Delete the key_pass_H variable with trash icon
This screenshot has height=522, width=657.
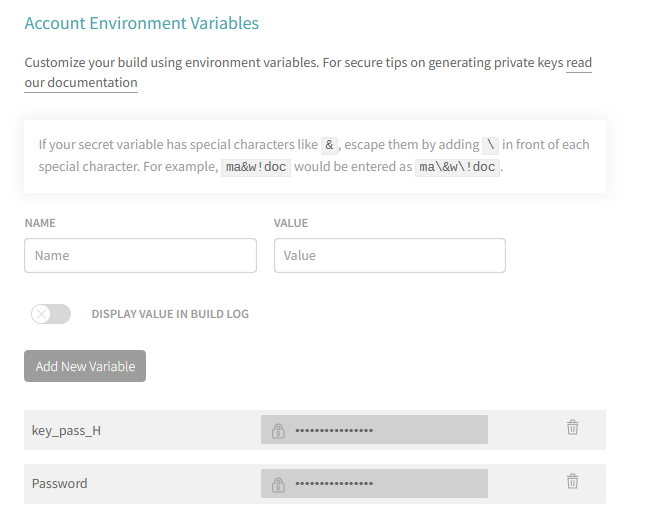point(572,428)
